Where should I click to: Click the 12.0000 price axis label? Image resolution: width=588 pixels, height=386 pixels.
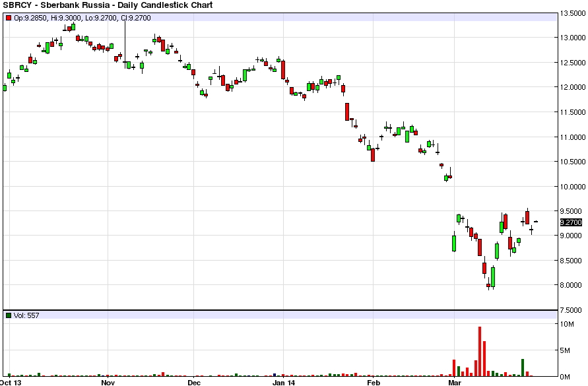coord(572,87)
